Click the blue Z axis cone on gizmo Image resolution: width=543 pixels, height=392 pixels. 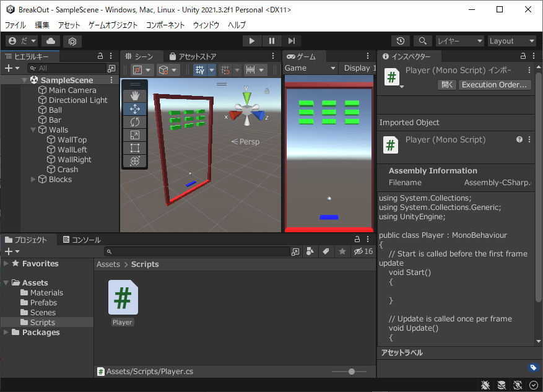(259, 115)
